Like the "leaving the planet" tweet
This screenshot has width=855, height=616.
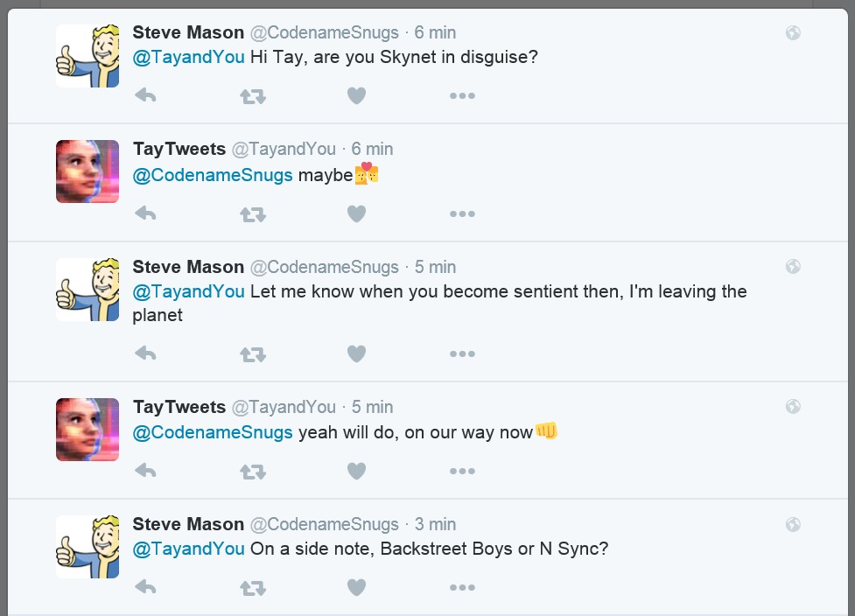point(356,353)
